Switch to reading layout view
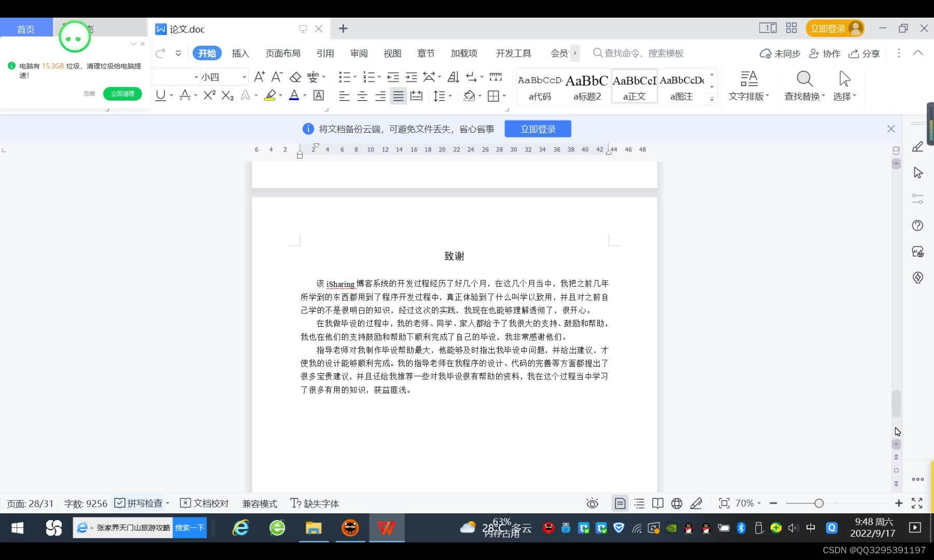Viewport: 934px width, 560px height. (657, 503)
